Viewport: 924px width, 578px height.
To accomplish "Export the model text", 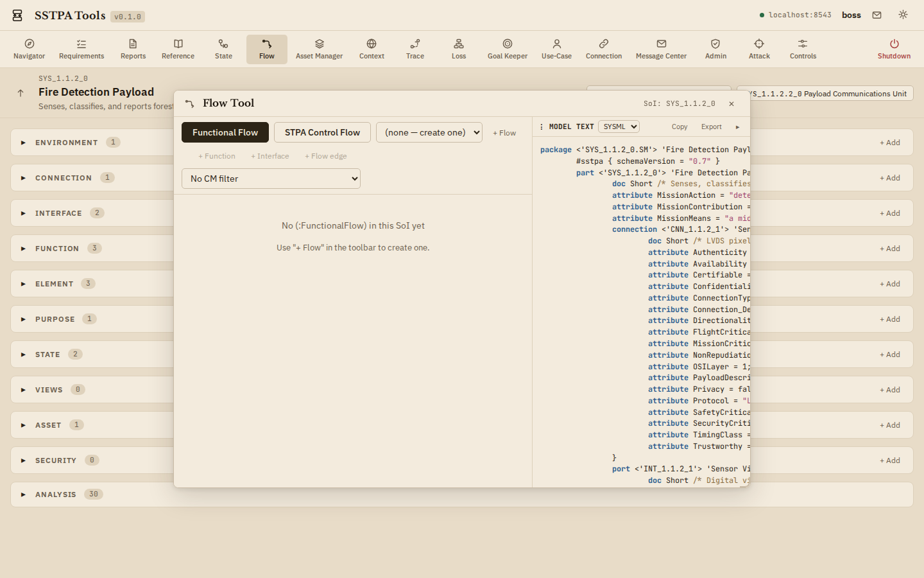I will tap(711, 127).
